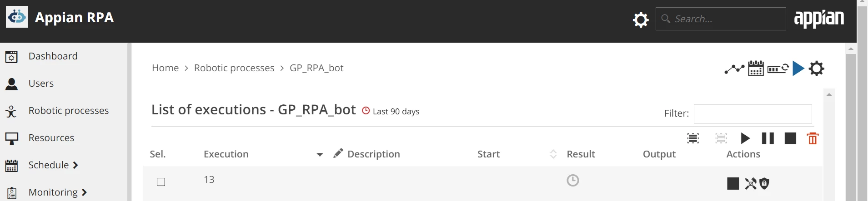Click the deselect all executions icon
Image resolution: width=868 pixels, height=201 pixels.
tap(721, 138)
